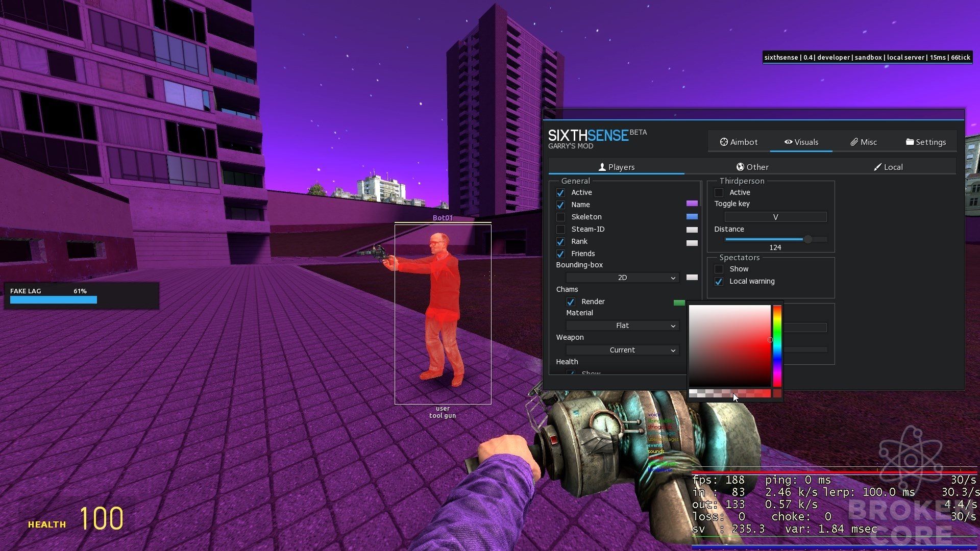Click the rainbow hue bar in color picker
The image size is (980, 551).
(x=777, y=346)
